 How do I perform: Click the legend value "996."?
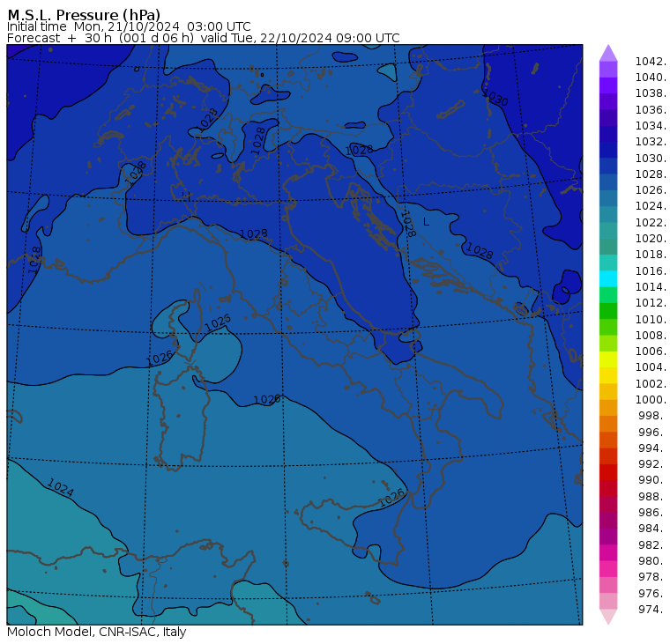point(652,433)
